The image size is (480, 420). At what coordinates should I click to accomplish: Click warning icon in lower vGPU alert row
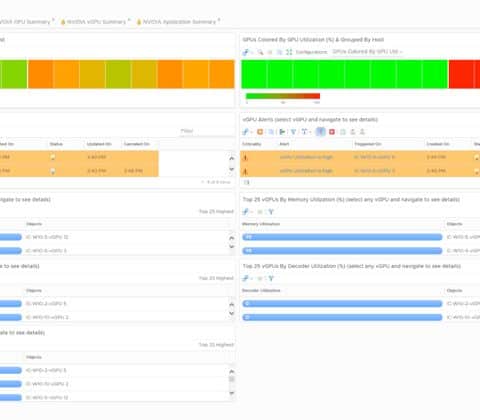[x=245, y=171]
